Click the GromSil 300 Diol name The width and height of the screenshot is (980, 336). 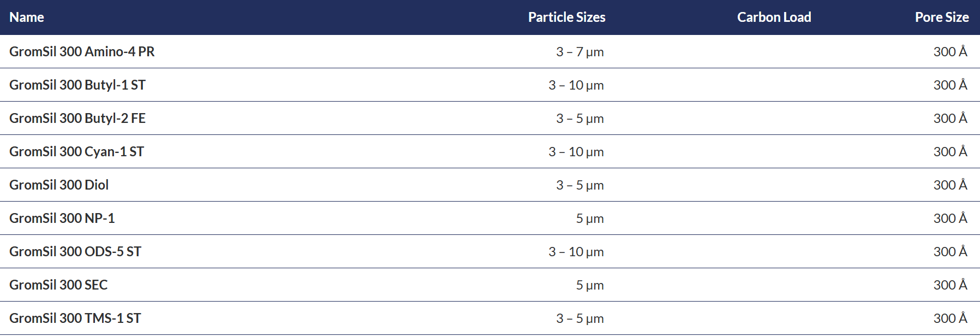[x=59, y=185]
